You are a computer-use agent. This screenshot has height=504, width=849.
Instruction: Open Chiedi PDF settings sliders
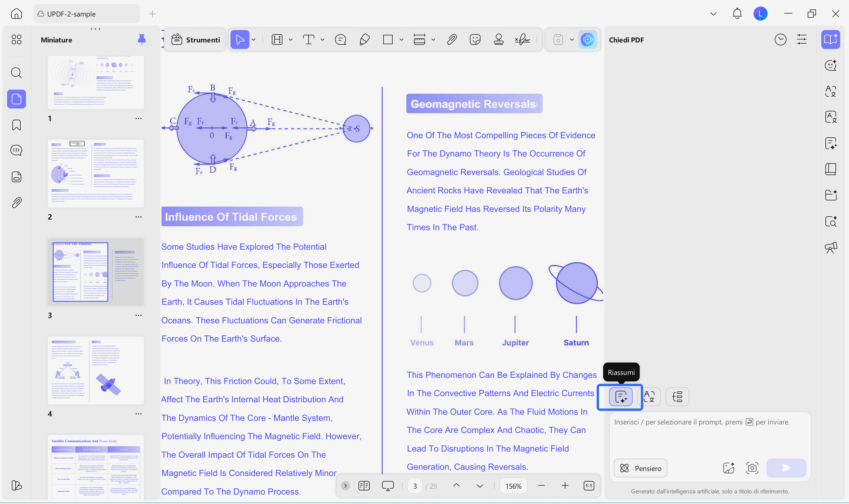point(802,40)
